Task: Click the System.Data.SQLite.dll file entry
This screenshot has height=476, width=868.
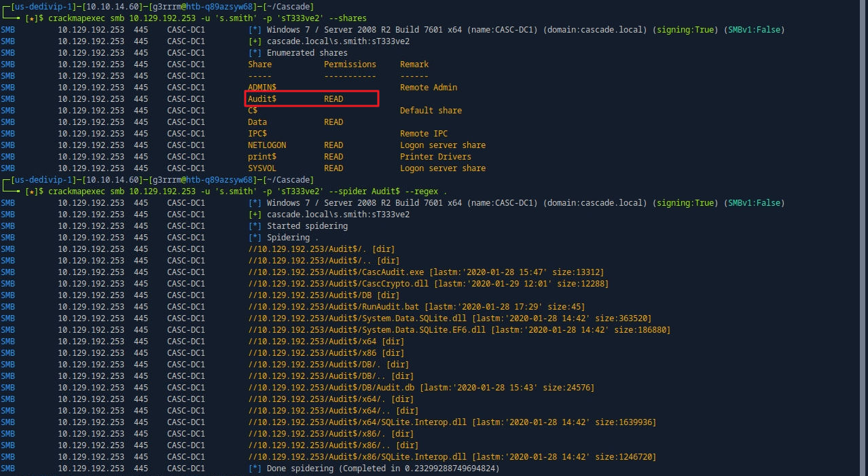Action: (x=450, y=318)
